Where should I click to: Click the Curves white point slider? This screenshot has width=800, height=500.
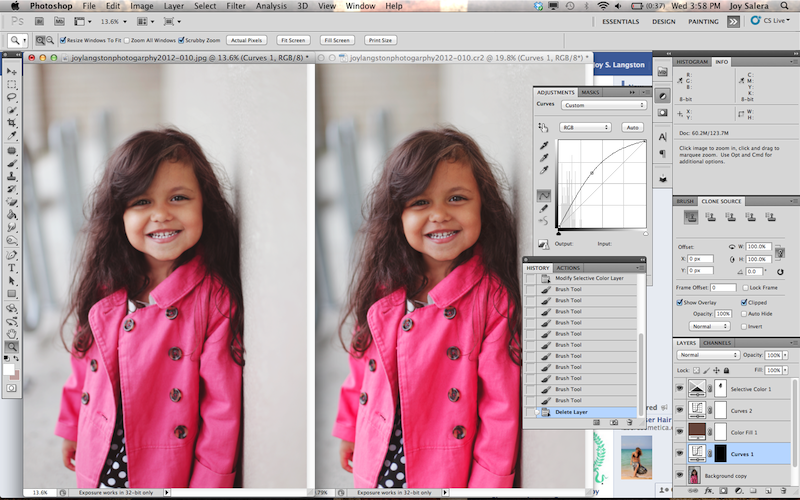pyautogui.click(x=645, y=234)
